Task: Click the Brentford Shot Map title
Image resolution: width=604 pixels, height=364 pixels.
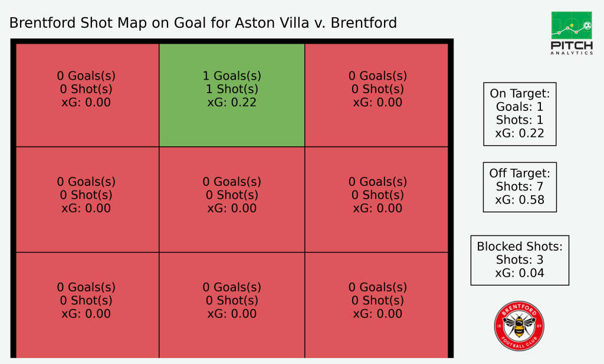Action: pos(203,23)
